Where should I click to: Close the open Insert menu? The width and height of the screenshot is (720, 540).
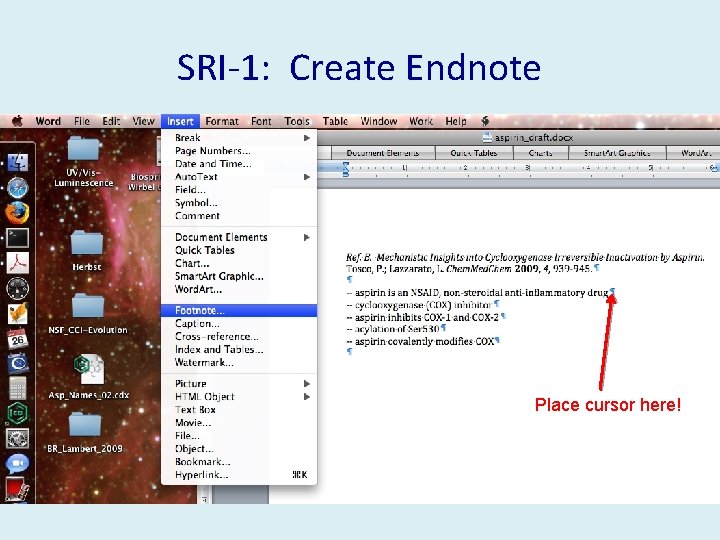tap(180, 121)
